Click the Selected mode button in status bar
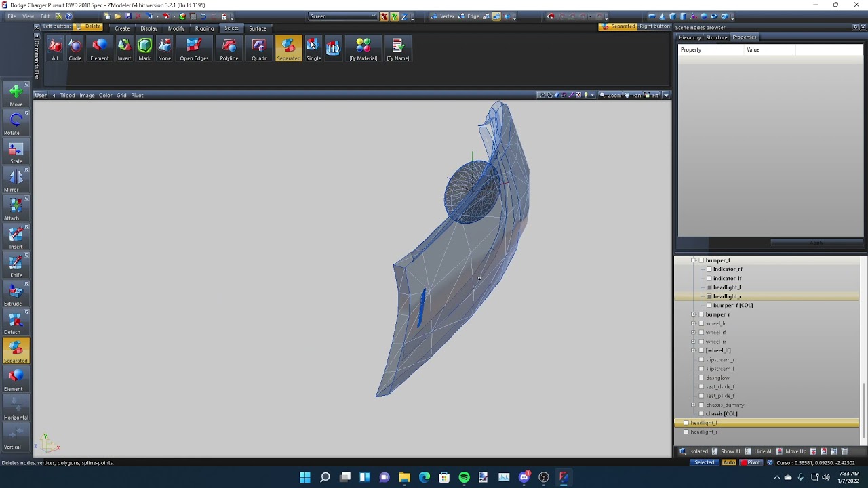The width and height of the screenshot is (868, 488). click(704, 462)
